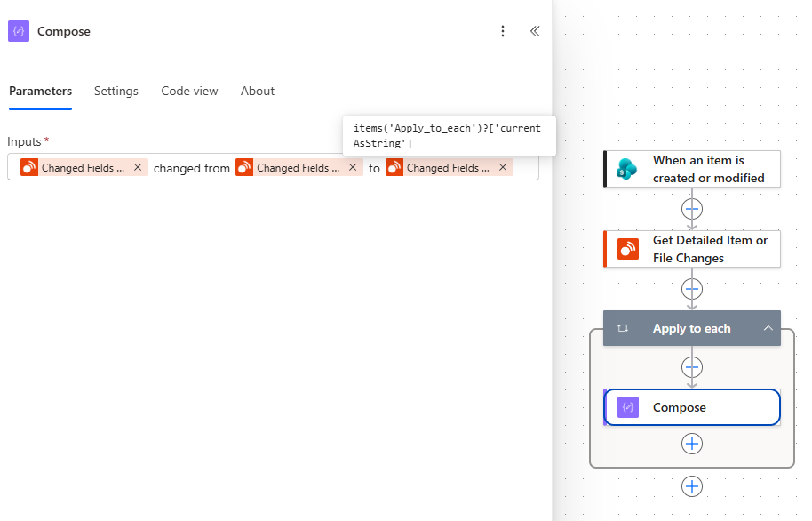Image resolution: width=812 pixels, height=521 pixels.
Task: Open the Settings tab
Action: point(116,92)
